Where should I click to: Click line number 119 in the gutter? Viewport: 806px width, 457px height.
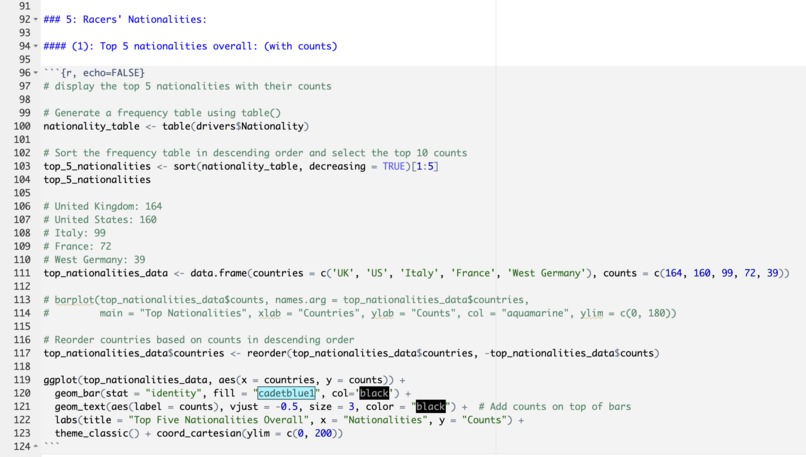pos(22,380)
